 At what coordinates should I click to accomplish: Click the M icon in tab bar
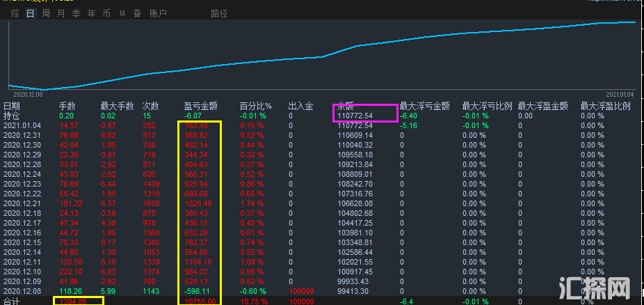(122, 13)
